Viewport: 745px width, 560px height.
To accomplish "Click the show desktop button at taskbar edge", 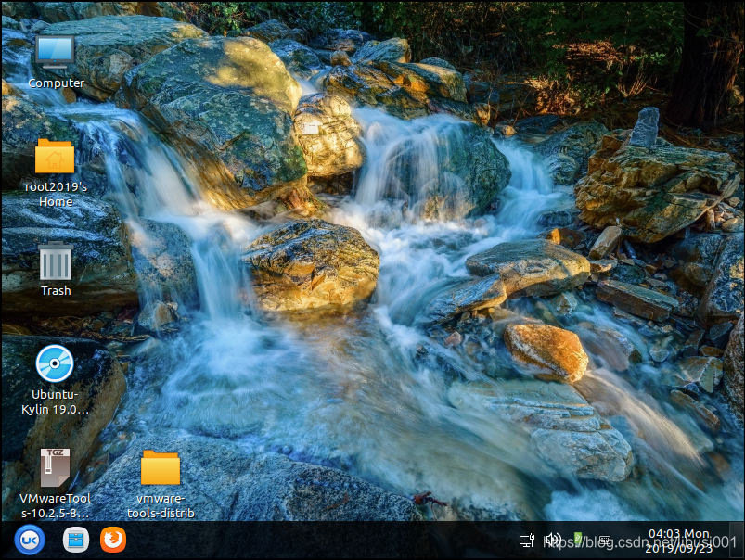I will point(737,540).
